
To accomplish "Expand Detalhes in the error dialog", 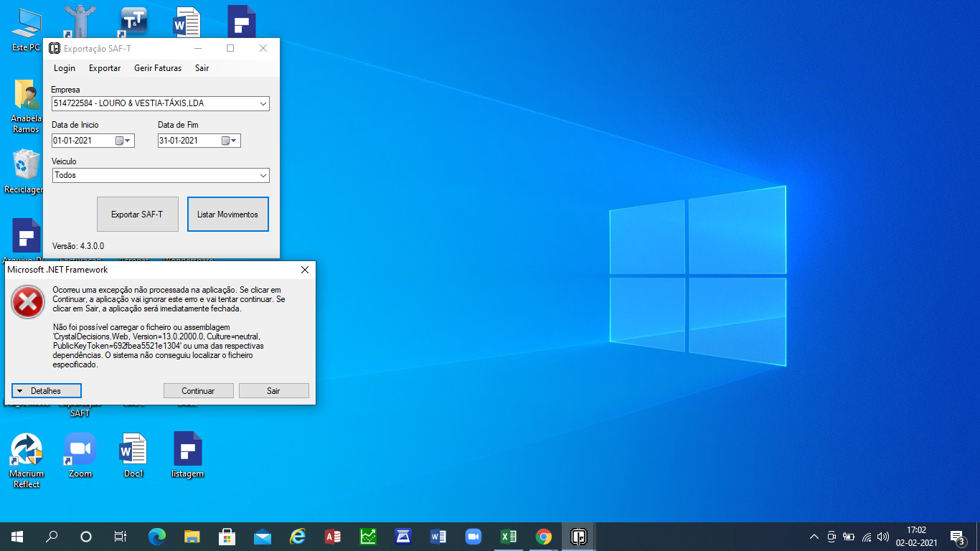I will click(x=47, y=391).
